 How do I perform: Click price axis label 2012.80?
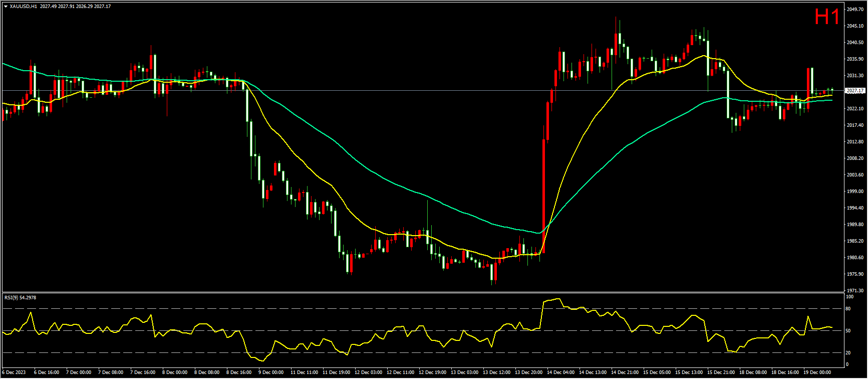(855, 142)
